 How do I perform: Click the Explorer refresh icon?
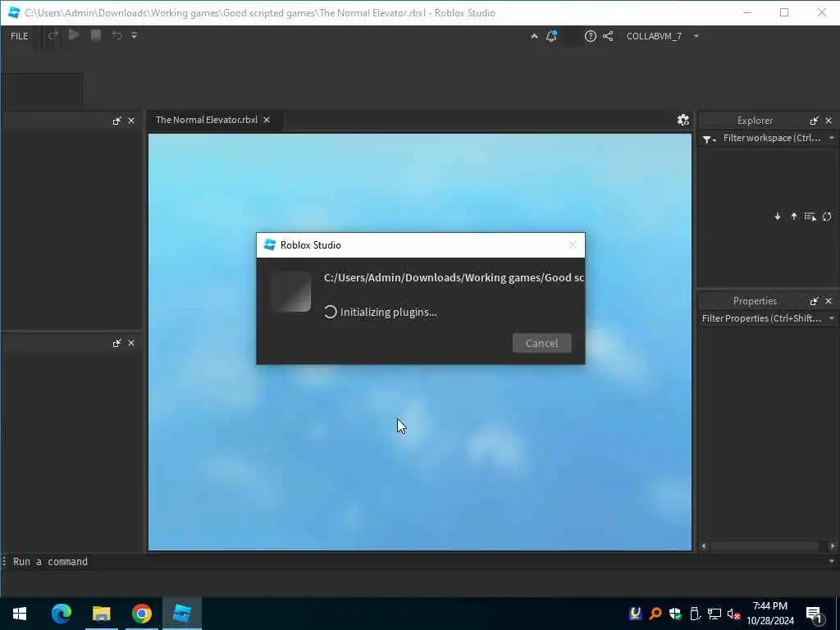click(x=827, y=217)
